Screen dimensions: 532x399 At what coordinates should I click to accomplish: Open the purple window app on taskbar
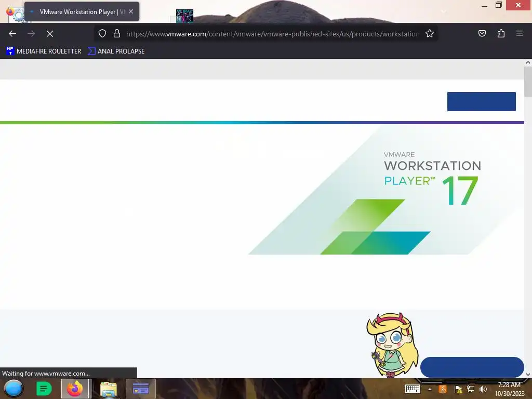141,389
